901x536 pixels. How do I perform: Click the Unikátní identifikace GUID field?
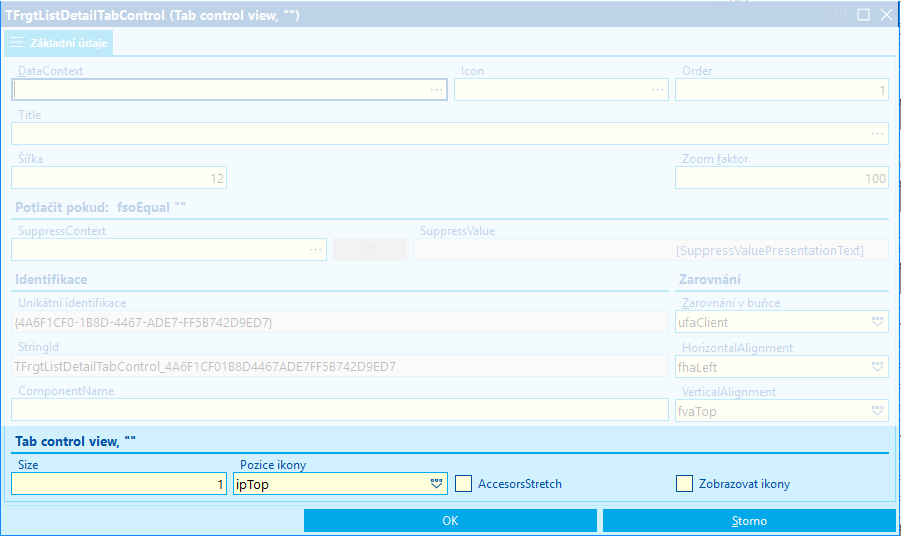340,322
